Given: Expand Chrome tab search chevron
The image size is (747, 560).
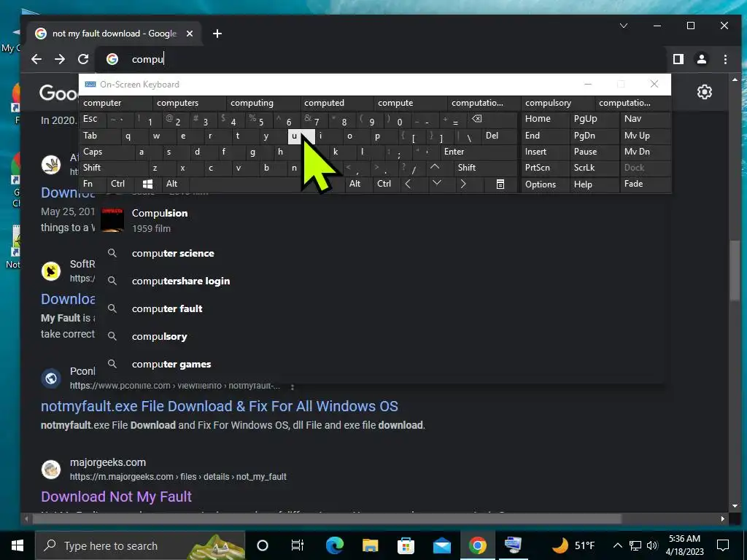Looking at the screenshot, I should click(x=624, y=26).
